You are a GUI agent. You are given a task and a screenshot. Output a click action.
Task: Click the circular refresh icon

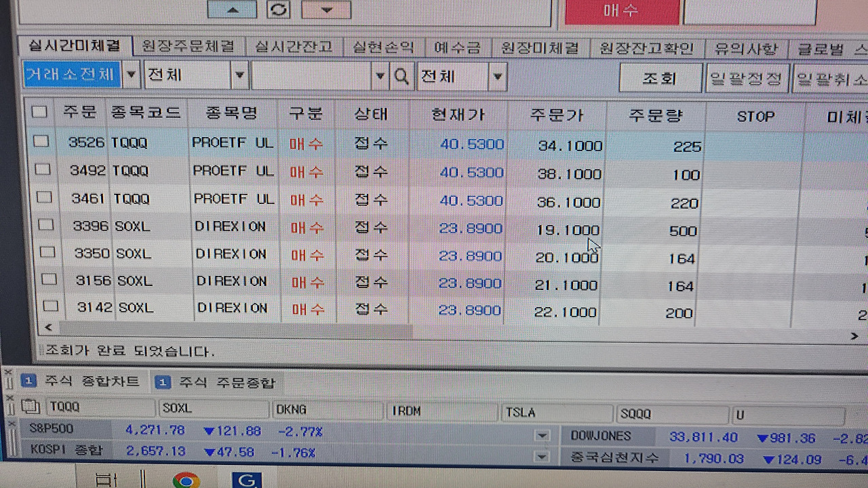click(x=279, y=9)
